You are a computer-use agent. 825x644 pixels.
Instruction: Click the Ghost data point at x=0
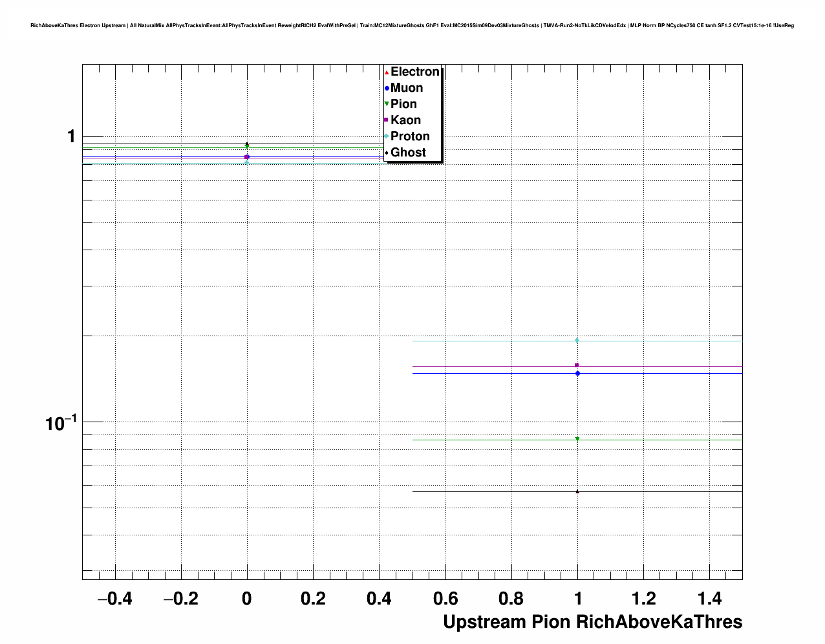coord(247,144)
